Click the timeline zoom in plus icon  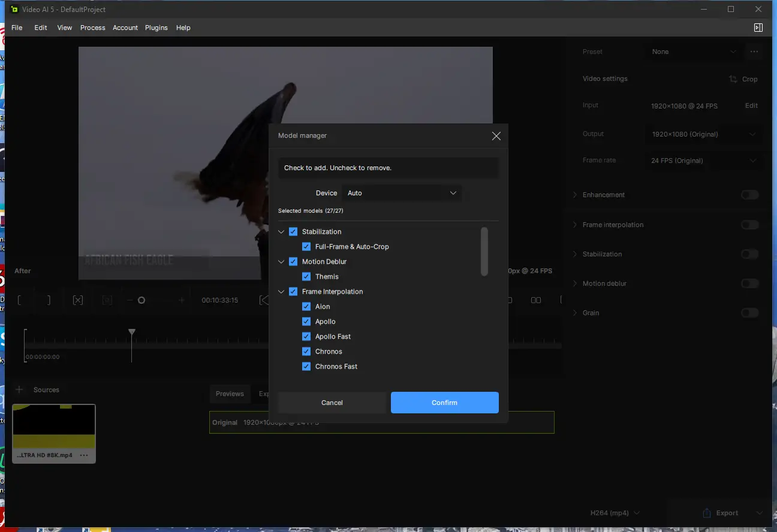(182, 300)
